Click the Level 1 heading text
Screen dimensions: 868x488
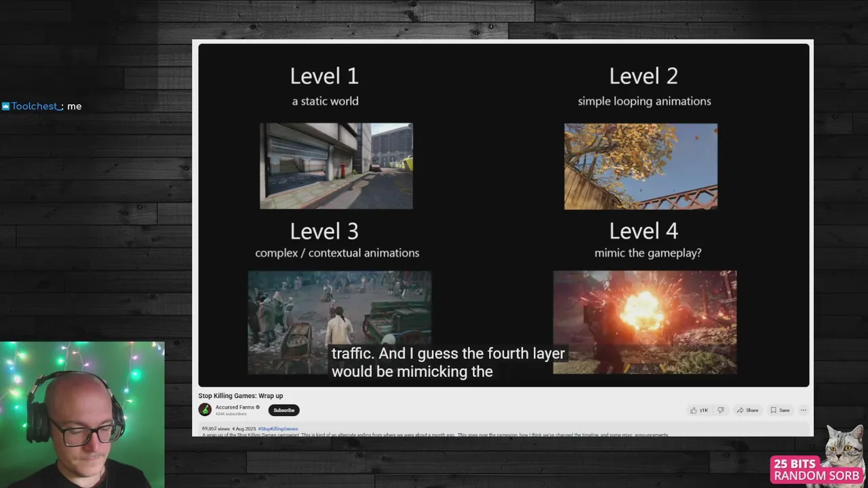click(324, 76)
